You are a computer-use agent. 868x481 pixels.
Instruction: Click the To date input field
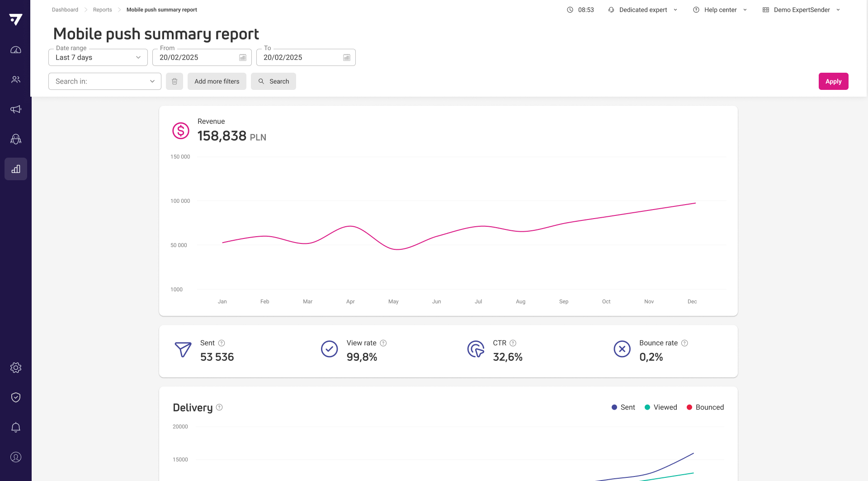[x=306, y=57]
